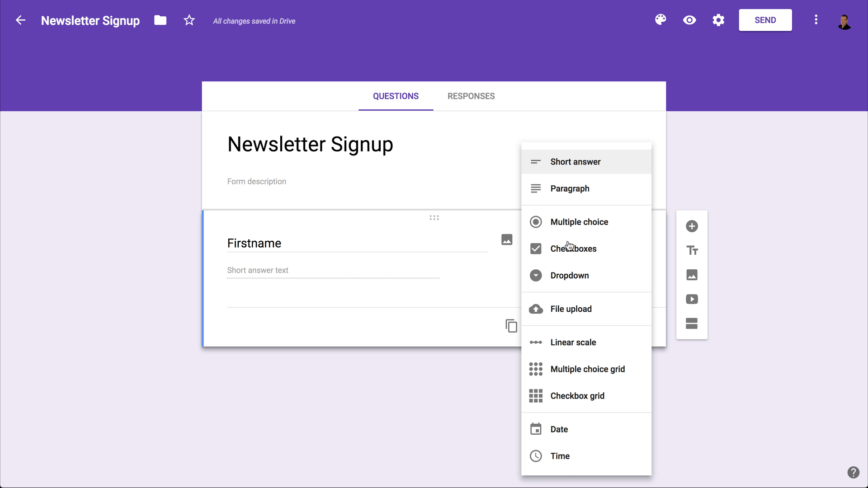Expand the Date question type option
This screenshot has height=488, width=868.
(559, 429)
